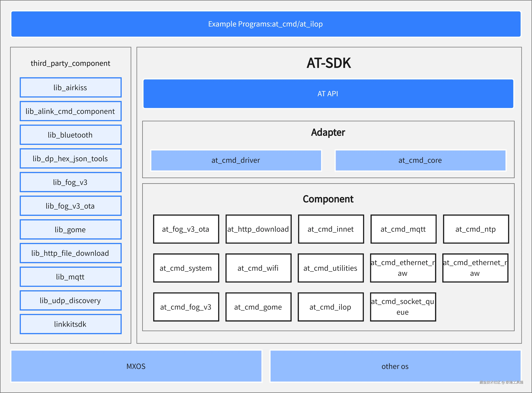The image size is (532, 393).
Task: Click the lib_fog_v3_ota box
Action: (71, 206)
